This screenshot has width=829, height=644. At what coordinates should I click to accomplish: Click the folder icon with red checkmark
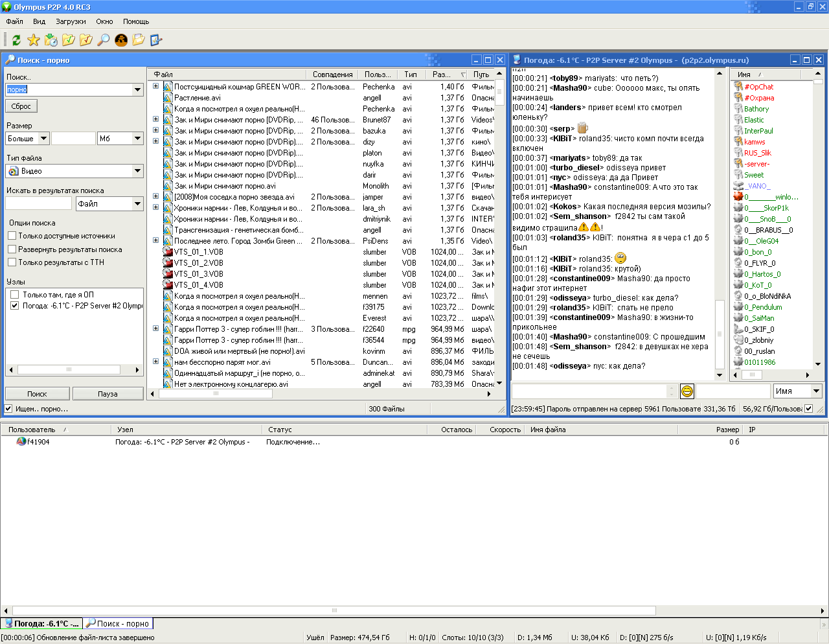pos(86,40)
